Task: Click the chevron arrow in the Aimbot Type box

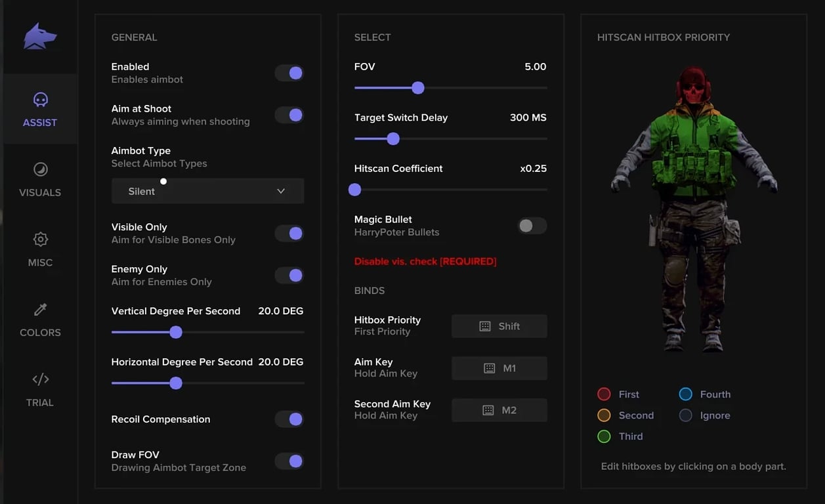Action: [x=281, y=191]
